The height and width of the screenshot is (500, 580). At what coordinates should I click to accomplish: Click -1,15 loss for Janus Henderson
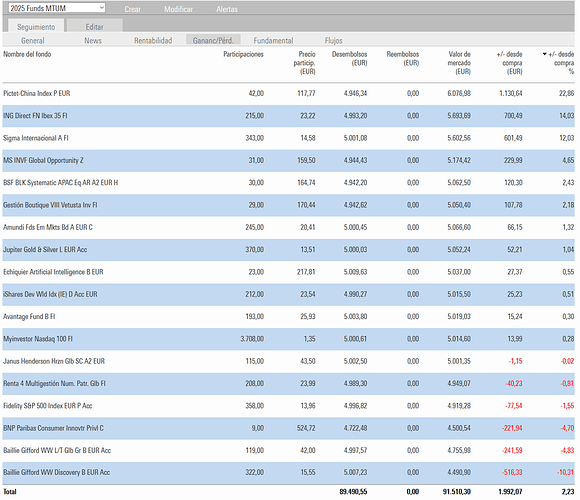(x=516, y=361)
